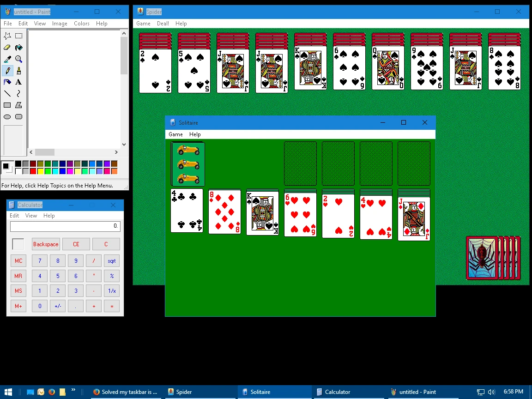Choose the Fill With Color bucket tool
The width and height of the screenshot is (532, 399).
[x=18, y=48]
